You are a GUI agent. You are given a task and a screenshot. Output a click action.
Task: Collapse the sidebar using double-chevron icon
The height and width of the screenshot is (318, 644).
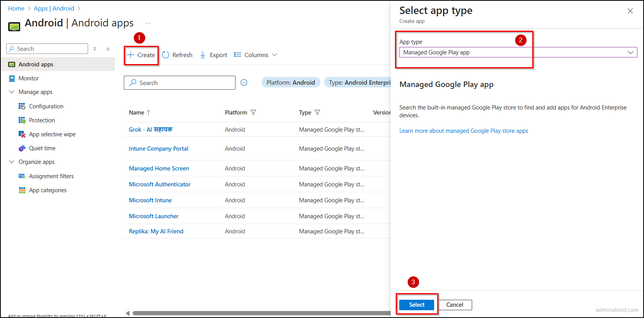point(108,49)
